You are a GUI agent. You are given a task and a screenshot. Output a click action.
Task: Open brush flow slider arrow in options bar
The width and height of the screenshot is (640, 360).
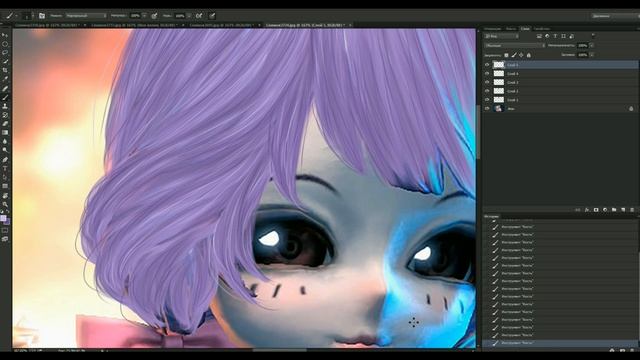point(189,16)
